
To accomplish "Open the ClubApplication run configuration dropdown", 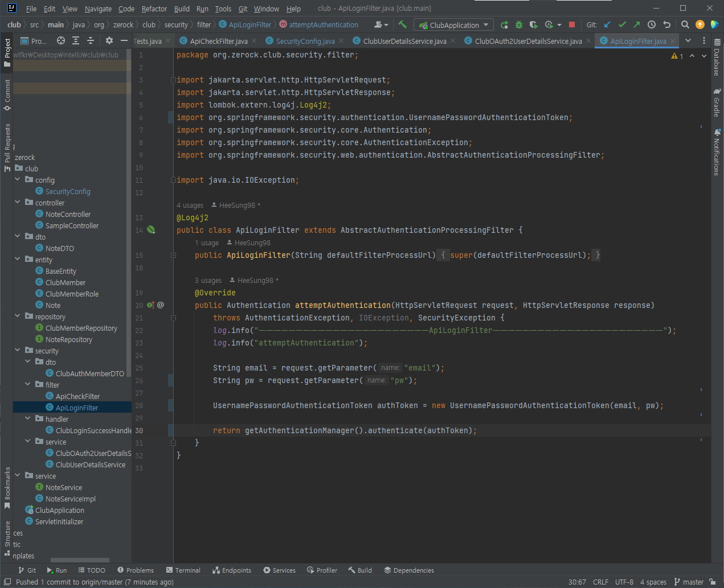I will click(x=453, y=25).
